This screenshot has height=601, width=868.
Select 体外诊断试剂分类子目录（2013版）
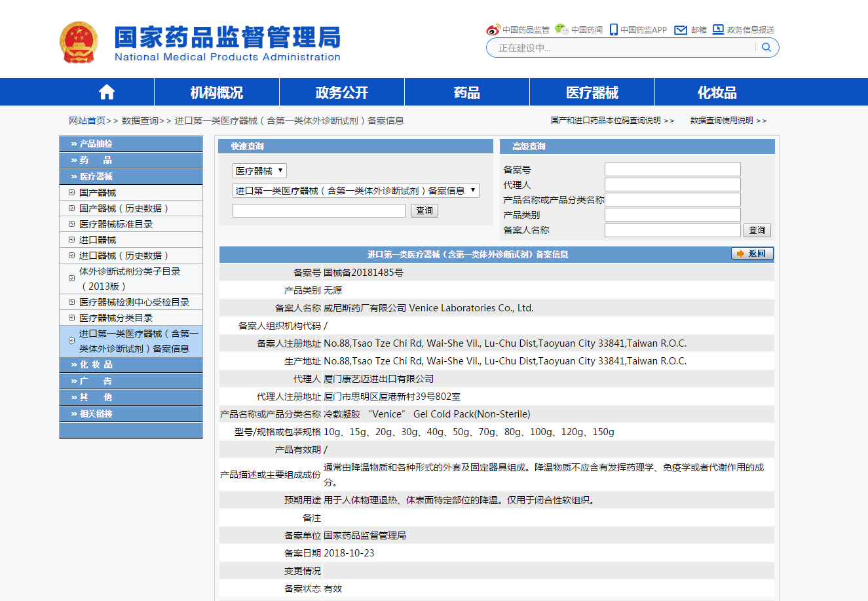(130, 279)
